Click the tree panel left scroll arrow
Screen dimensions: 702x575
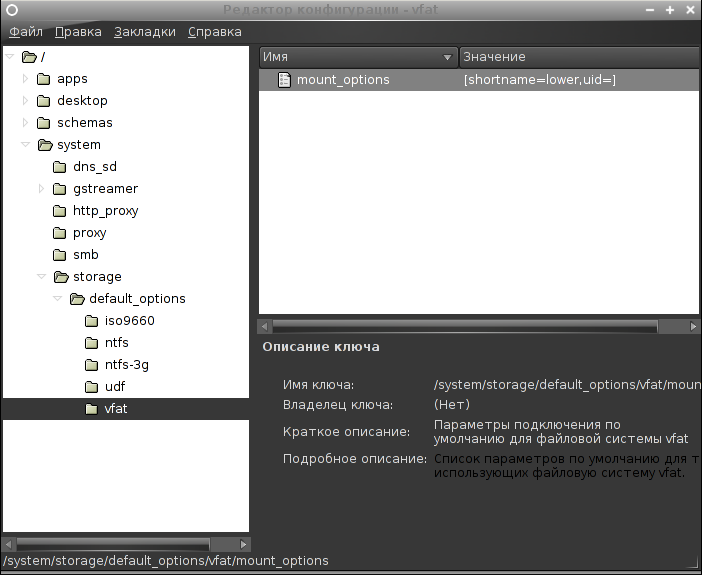point(9,545)
